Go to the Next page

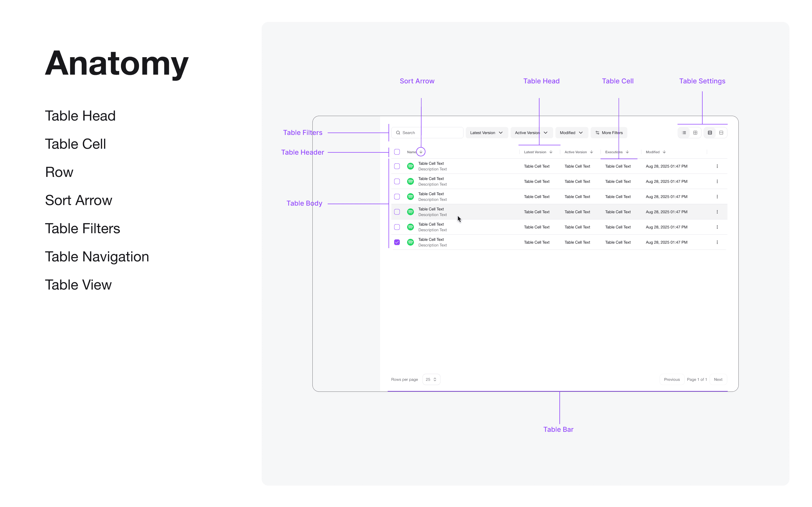pos(718,380)
